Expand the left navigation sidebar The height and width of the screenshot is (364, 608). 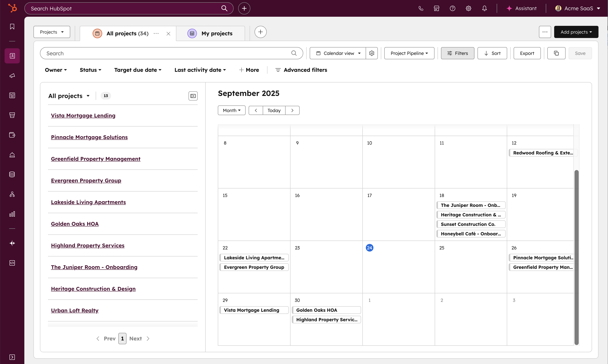[x=12, y=357]
